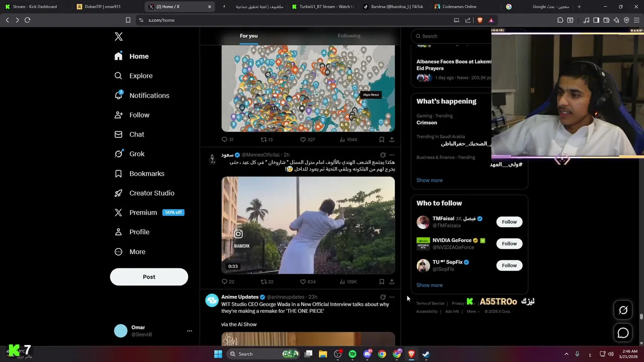
Task: Repost the map post with 13 reposts
Action: (x=267, y=139)
